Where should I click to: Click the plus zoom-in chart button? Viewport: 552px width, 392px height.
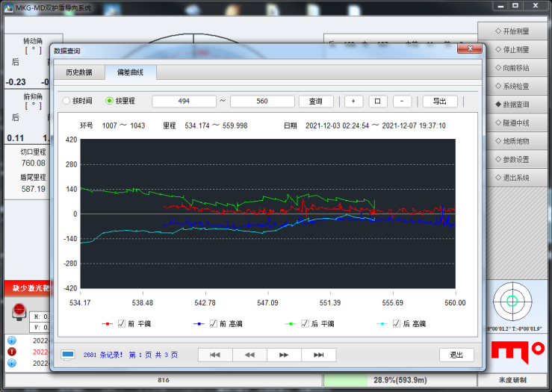(353, 102)
